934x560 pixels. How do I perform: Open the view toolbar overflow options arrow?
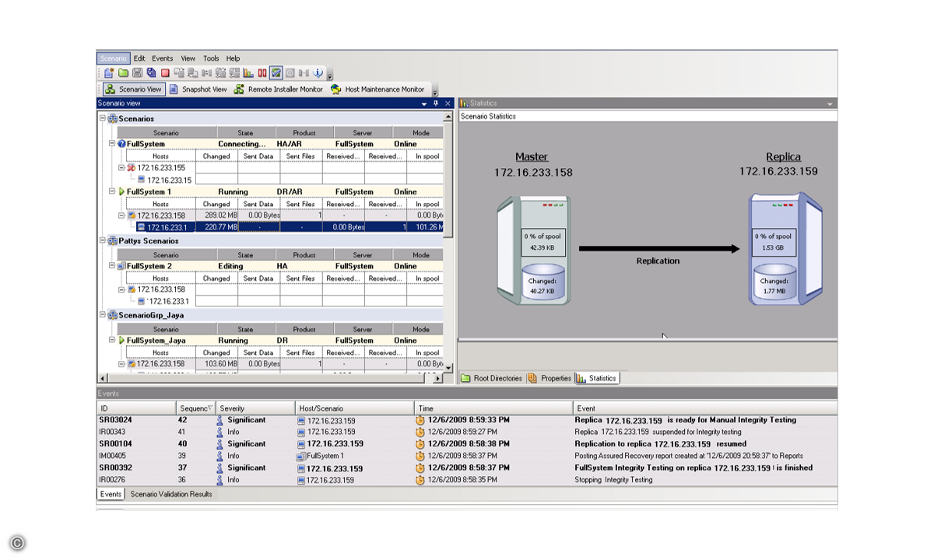coord(435,92)
